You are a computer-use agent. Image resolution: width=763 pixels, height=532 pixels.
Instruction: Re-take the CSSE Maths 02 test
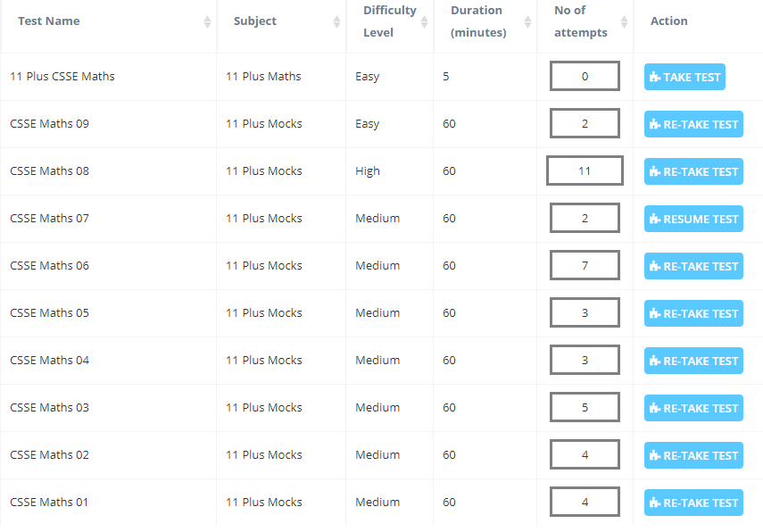pos(693,455)
